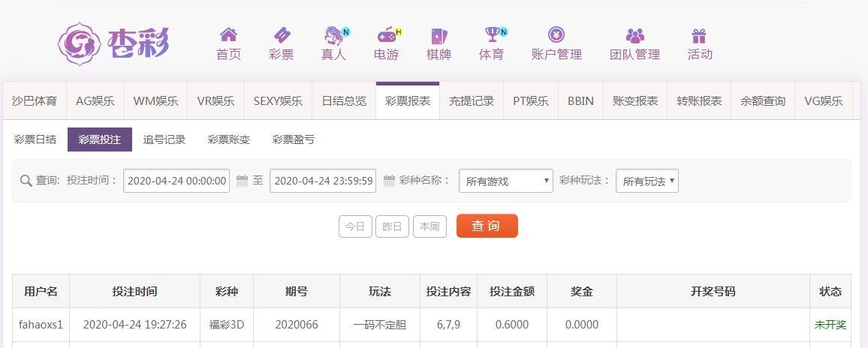Viewport: 868px width, 348px height.
Task: Click the 昨日 quick filter button
Action: pyautogui.click(x=392, y=226)
